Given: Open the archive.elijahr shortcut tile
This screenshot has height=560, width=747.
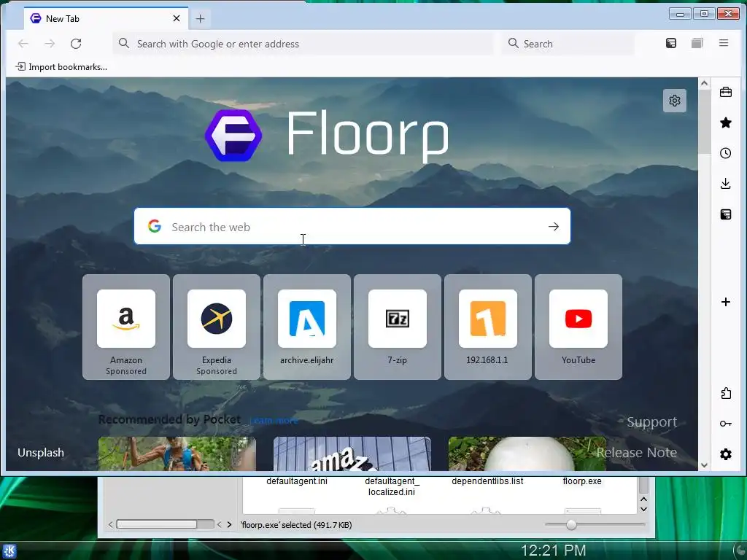Looking at the screenshot, I should [307, 327].
